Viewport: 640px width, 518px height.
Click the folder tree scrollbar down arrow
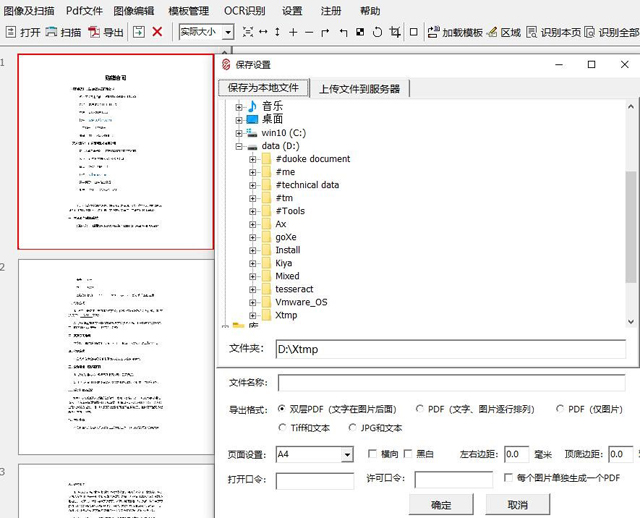[631, 321]
